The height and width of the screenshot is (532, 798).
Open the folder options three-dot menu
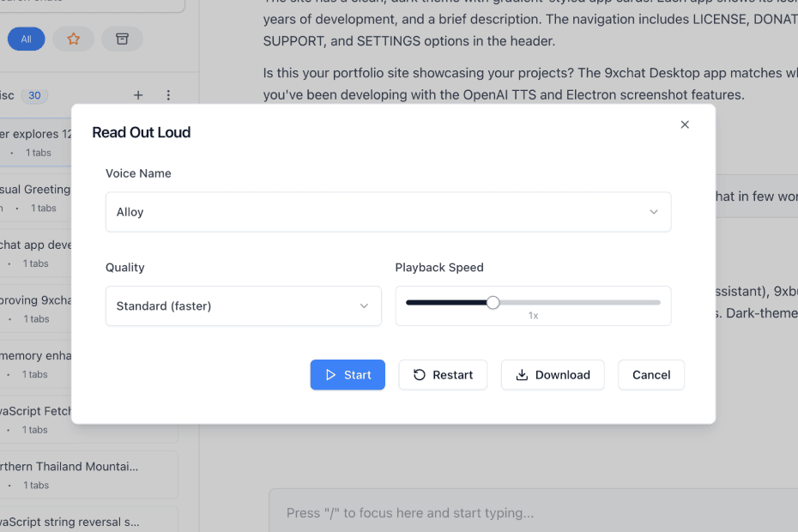(168, 95)
